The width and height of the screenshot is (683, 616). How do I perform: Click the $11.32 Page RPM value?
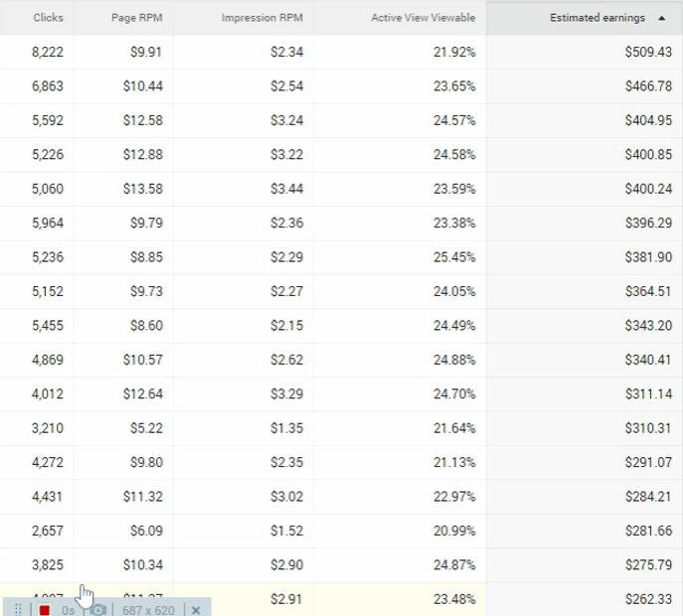(x=143, y=497)
